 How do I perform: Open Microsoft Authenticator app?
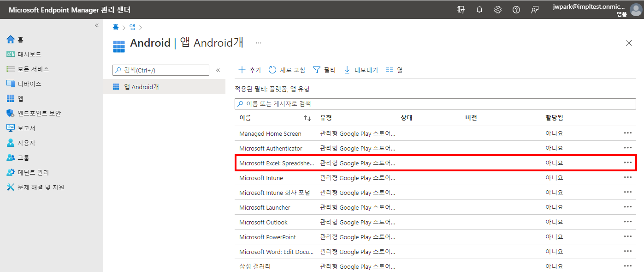[x=271, y=149]
